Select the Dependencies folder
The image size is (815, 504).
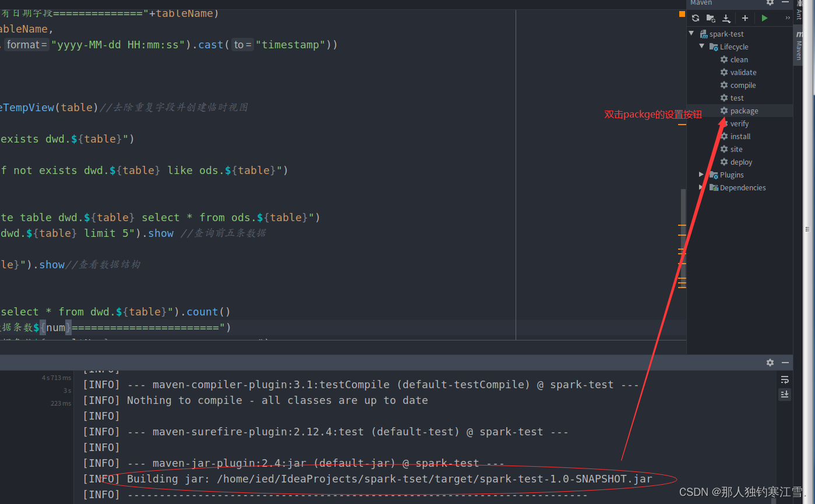(x=743, y=187)
